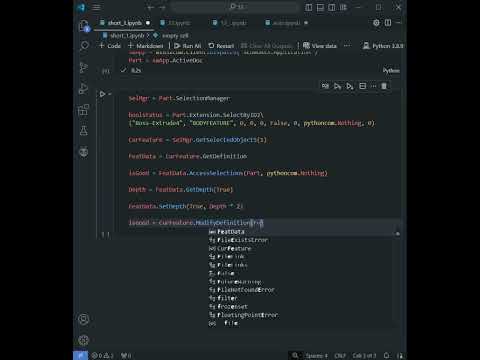Screen dimensions: 480x360
Task: Toggle the secondary side bar layout icon
Action: point(332,7)
